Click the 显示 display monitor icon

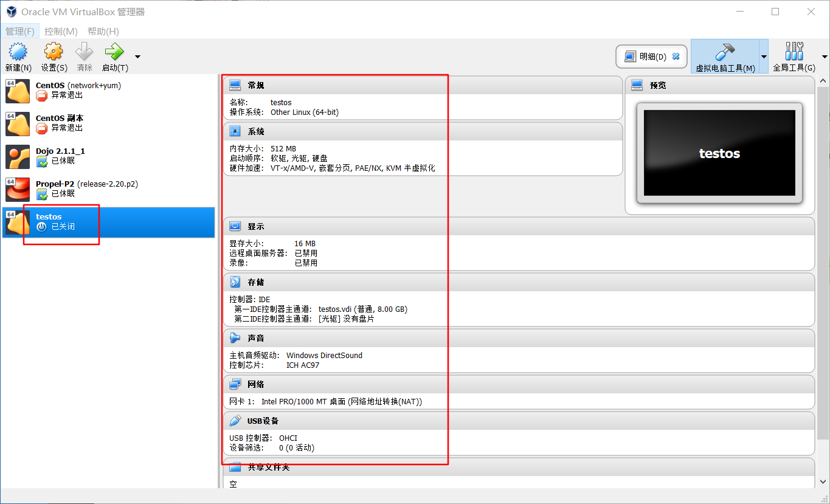(235, 226)
